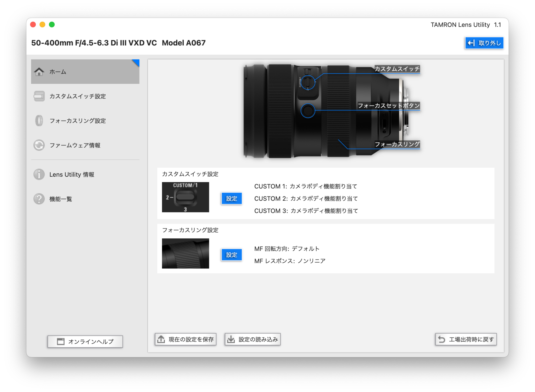Click the undo arrow icon on 工場出荷時に戻す
This screenshot has height=392, width=535.
pyautogui.click(x=441, y=339)
